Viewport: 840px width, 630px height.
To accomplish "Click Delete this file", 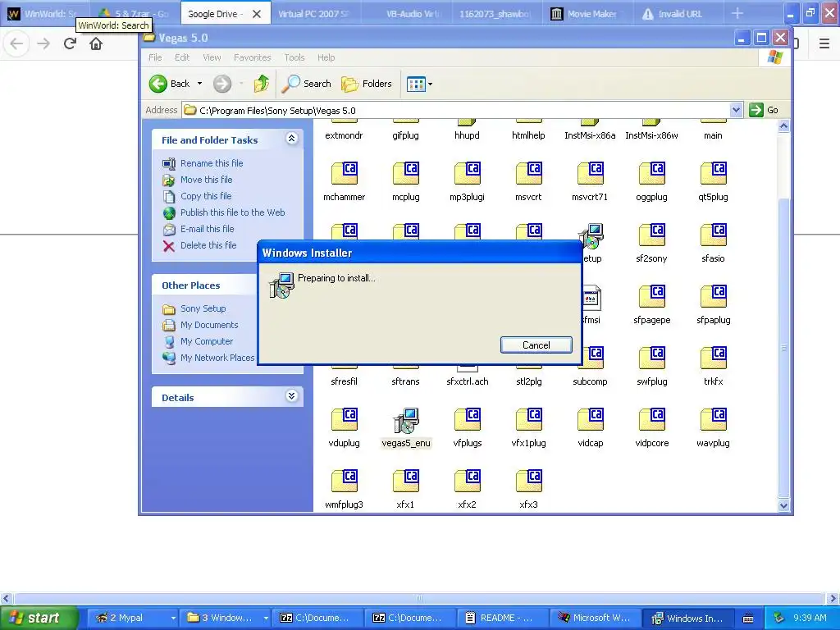I will click(208, 245).
